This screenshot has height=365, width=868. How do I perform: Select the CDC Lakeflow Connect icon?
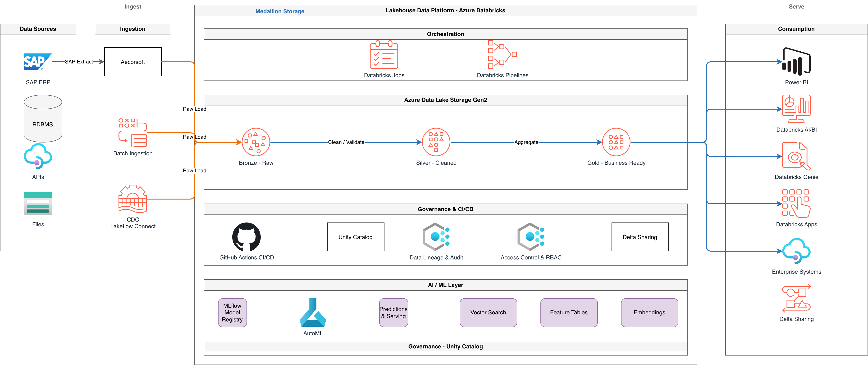coord(133,199)
